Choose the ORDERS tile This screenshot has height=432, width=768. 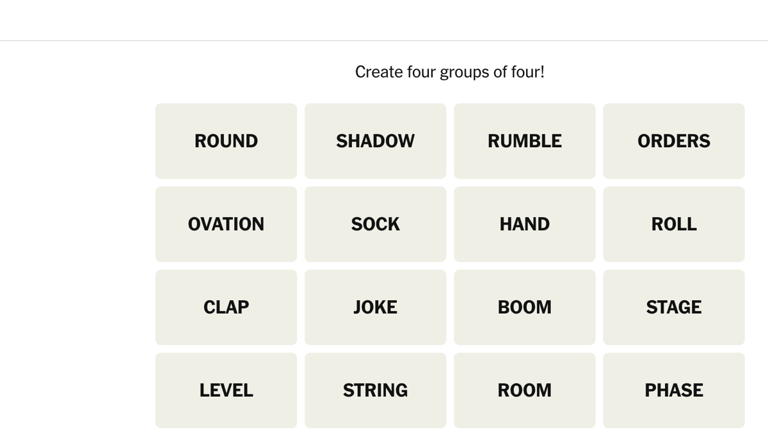pos(673,141)
